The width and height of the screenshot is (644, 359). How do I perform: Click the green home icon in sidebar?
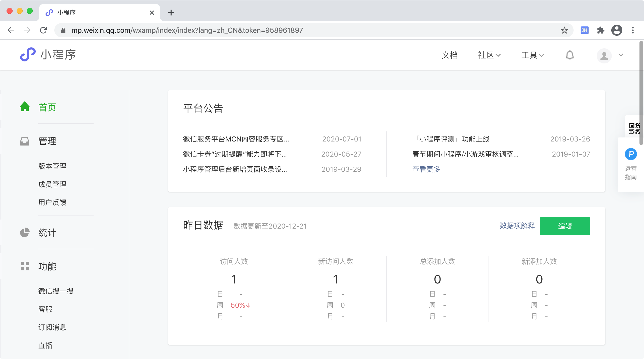tap(25, 107)
